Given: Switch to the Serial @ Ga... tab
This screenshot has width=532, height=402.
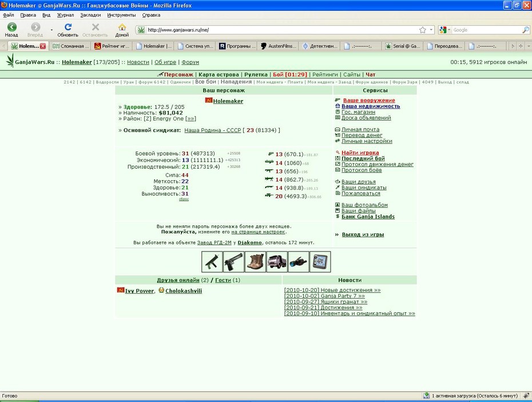Looking at the screenshot, I should click(x=403, y=46).
